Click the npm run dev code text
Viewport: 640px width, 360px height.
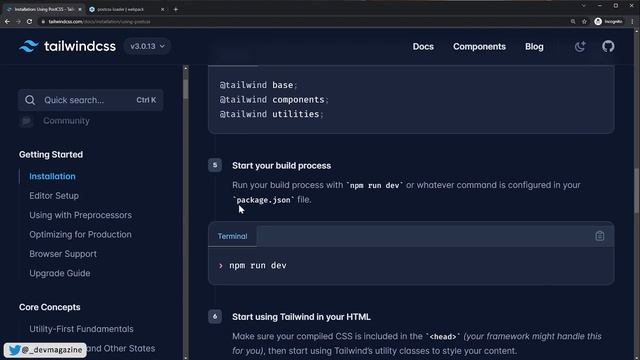point(258,265)
